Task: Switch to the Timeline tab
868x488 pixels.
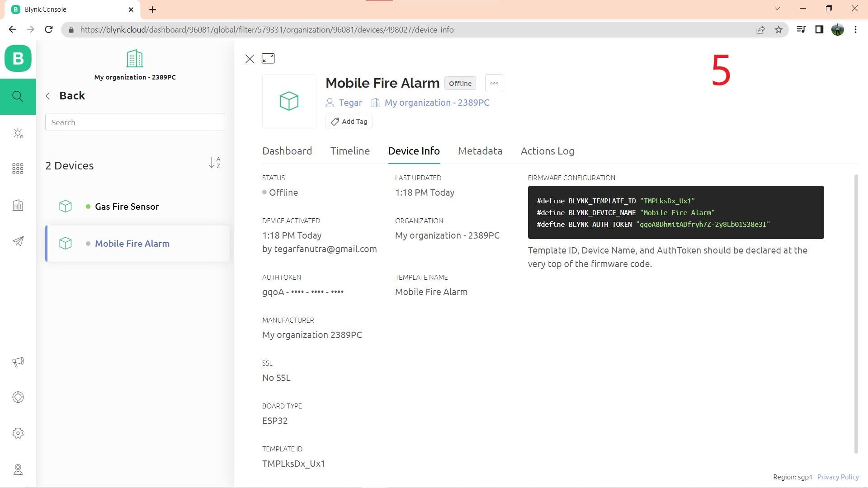Action: tap(349, 151)
